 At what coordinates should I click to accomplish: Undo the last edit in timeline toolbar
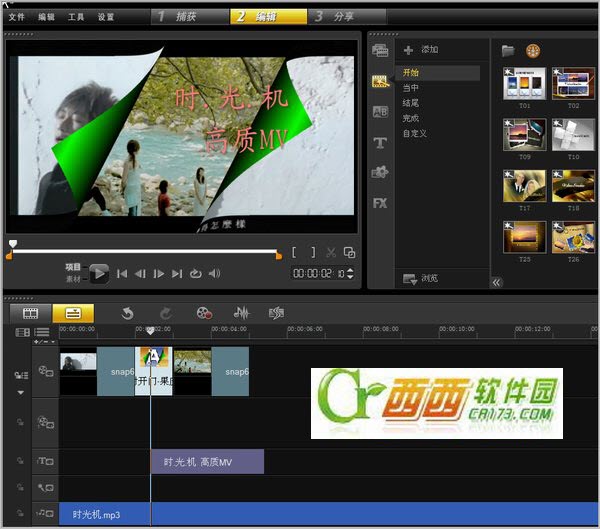click(128, 313)
